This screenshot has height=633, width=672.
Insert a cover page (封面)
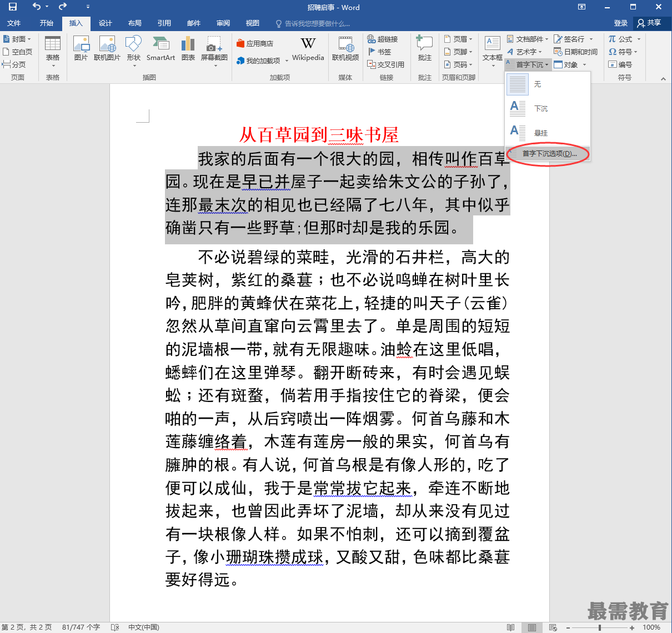(x=17, y=39)
